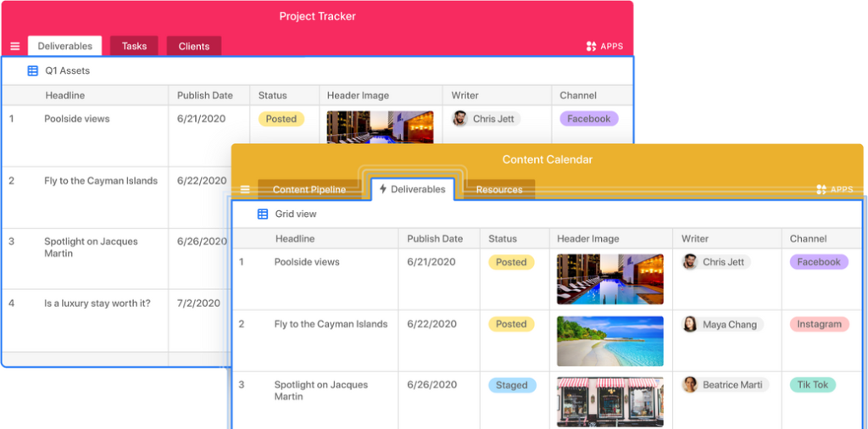Click Channel column header in Content Calendar
Image resolution: width=868 pixels, height=429 pixels.
pos(808,238)
